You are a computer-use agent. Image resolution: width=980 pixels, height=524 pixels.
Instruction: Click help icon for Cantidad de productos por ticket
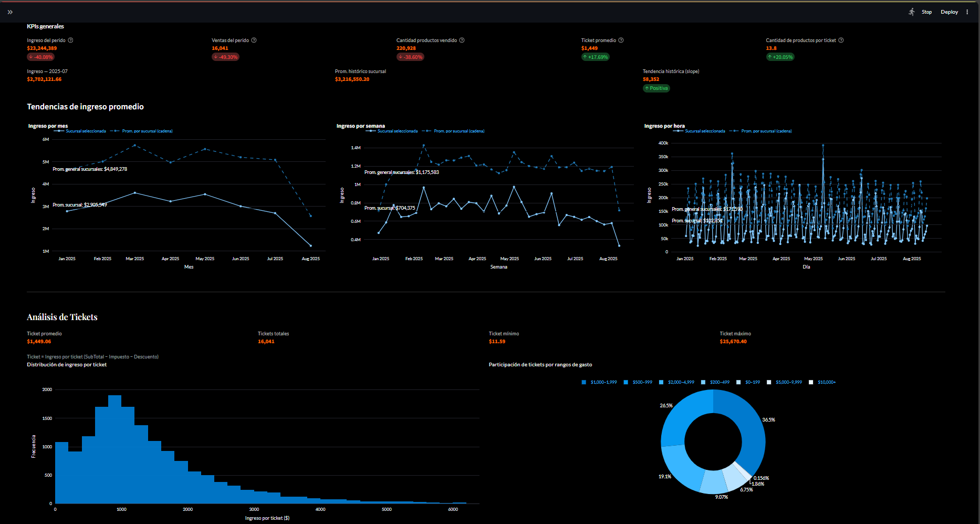point(841,40)
